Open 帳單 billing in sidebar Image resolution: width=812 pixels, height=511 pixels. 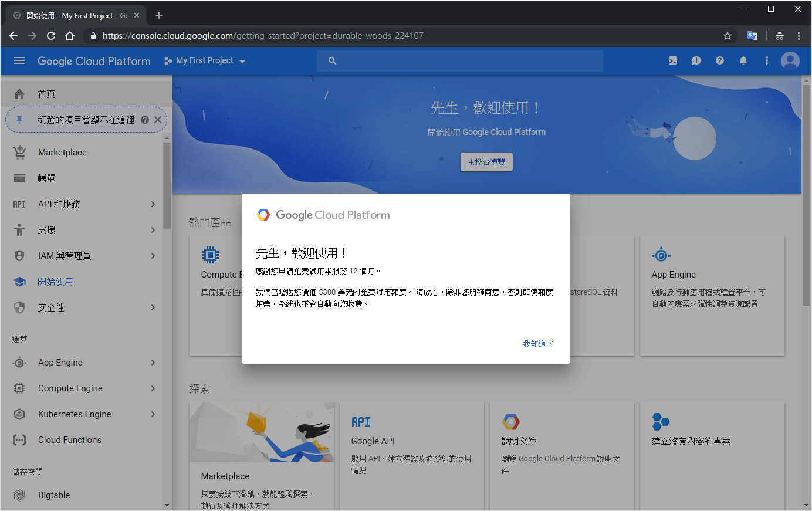click(x=81, y=178)
